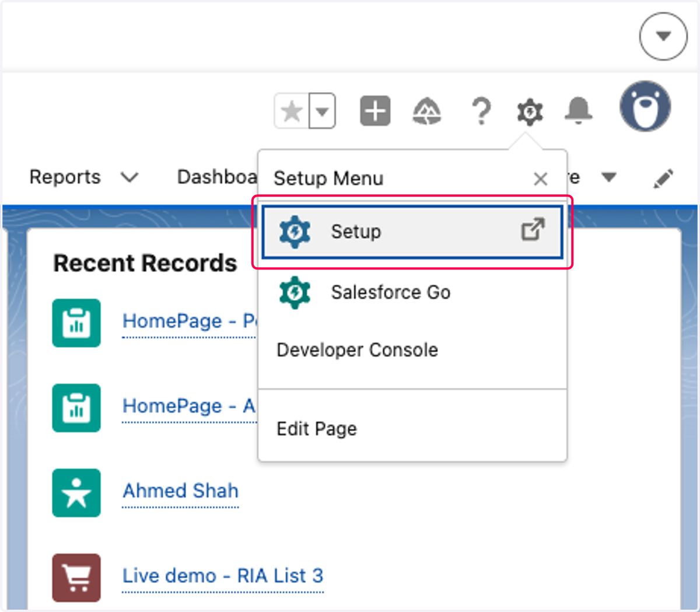Image resolution: width=700 pixels, height=612 pixels.
Task: Choose Edit Page in the Setup Menu
Action: pyautogui.click(x=317, y=429)
